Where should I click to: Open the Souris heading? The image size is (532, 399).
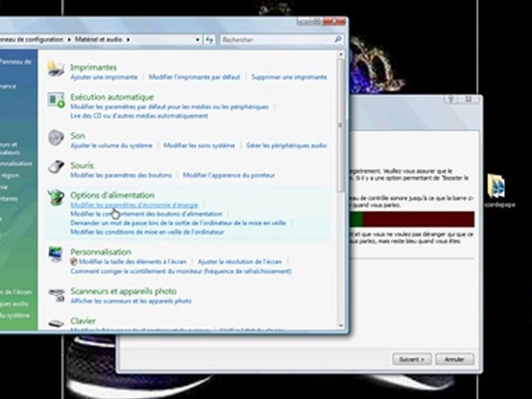click(82, 165)
